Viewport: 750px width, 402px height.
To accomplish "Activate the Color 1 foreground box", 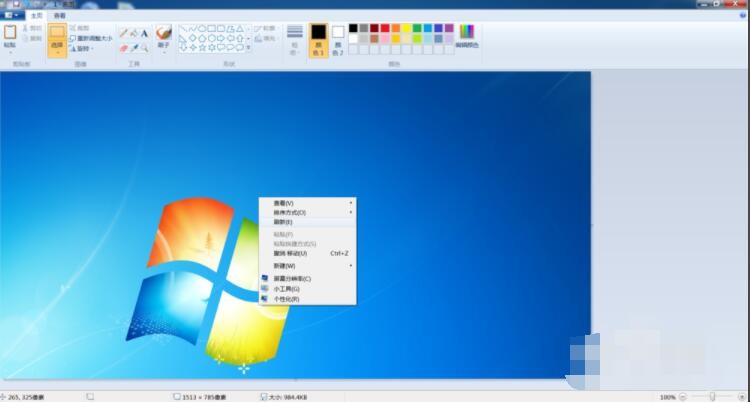I will (319, 40).
